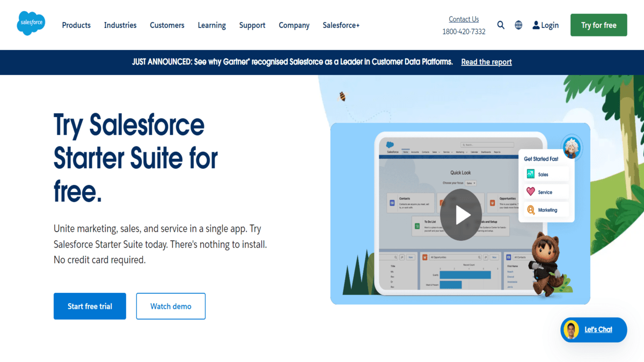Click the Let's Chat agent avatar
Image resolution: width=644 pixels, height=362 pixels.
(x=572, y=329)
